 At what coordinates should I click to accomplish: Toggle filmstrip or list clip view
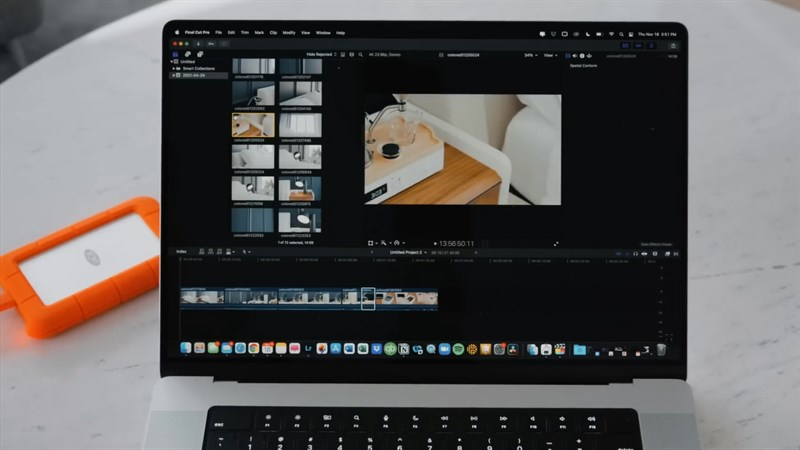(343, 55)
